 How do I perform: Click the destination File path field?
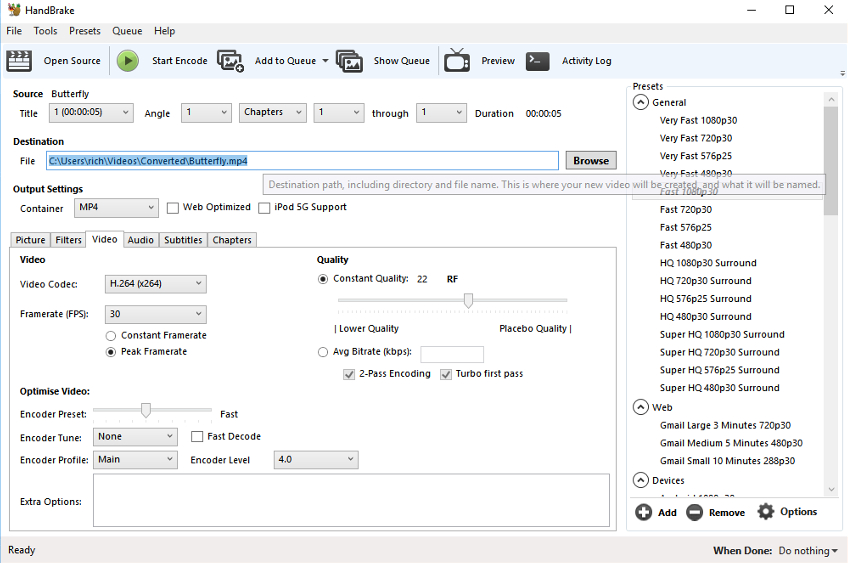tap(302, 161)
